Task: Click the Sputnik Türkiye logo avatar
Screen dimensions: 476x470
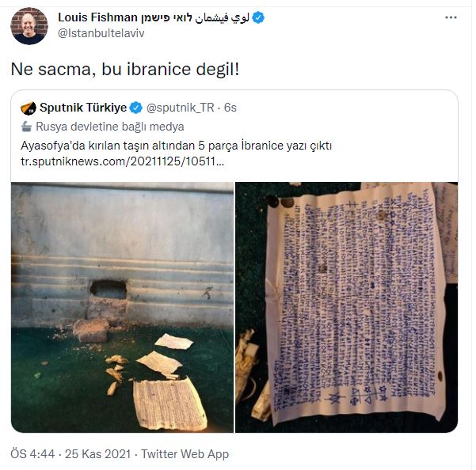Action: (x=29, y=108)
